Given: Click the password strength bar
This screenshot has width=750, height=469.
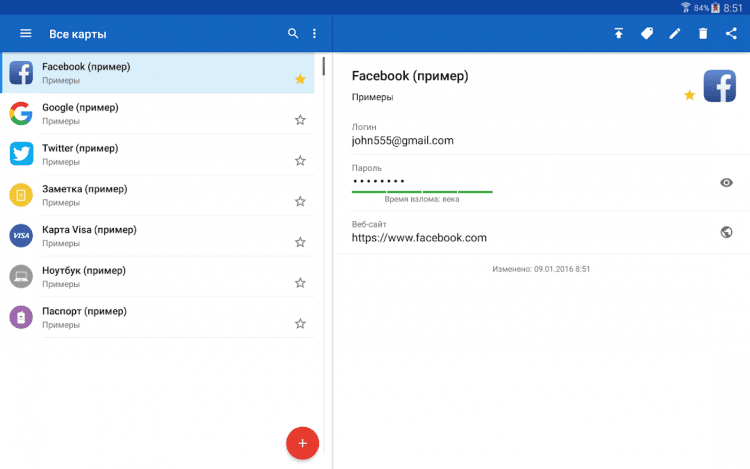Looking at the screenshot, I should [x=422, y=191].
